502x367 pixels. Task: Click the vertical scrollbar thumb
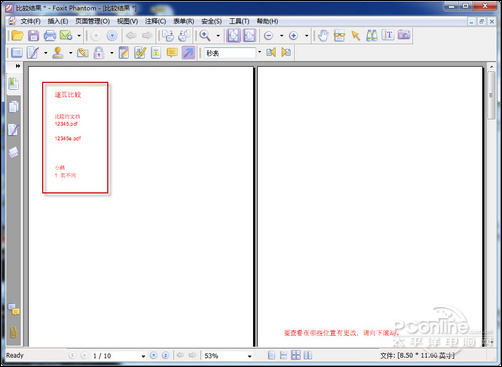click(491, 95)
